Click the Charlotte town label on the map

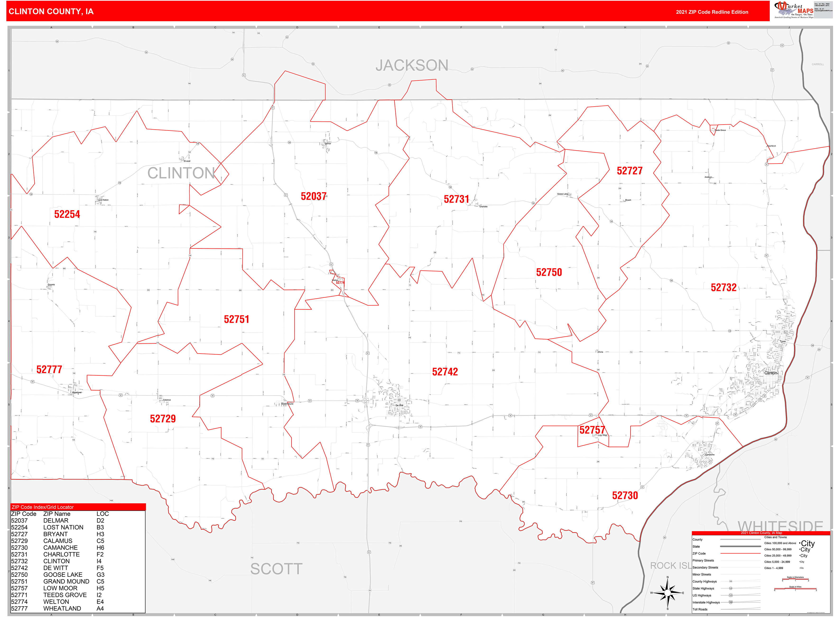tap(483, 206)
